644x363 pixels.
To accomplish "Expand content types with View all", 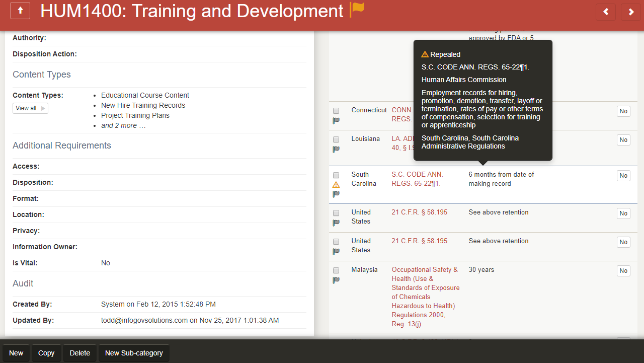I will (x=30, y=108).
